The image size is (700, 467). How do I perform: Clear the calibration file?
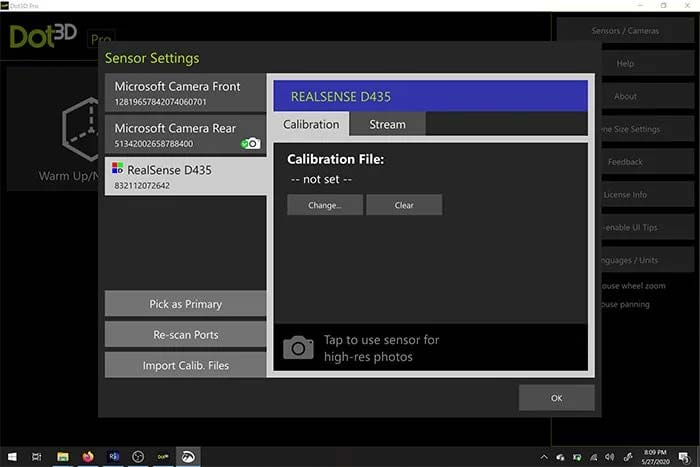click(403, 205)
